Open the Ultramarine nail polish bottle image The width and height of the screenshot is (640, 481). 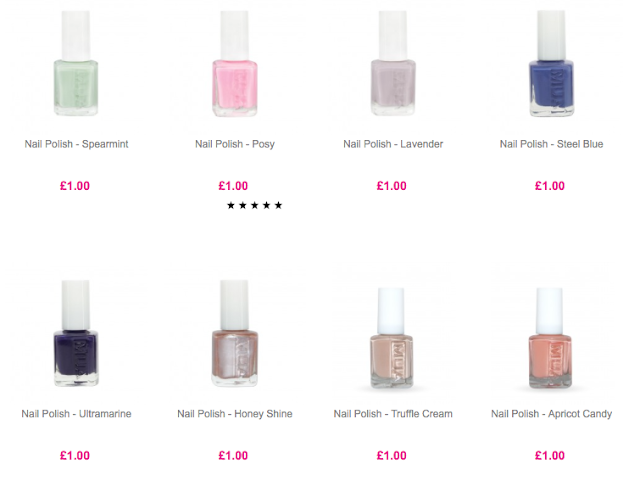point(76,333)
